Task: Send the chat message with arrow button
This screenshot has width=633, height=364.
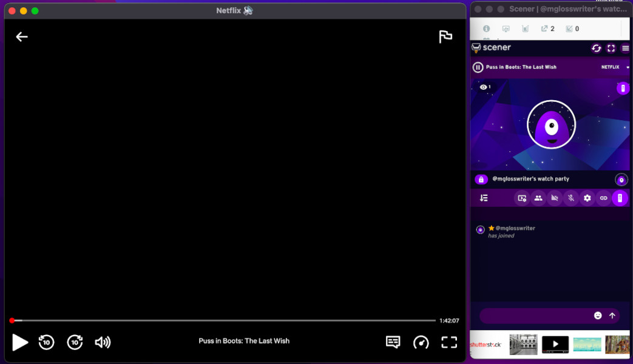Action: [612, 315]
